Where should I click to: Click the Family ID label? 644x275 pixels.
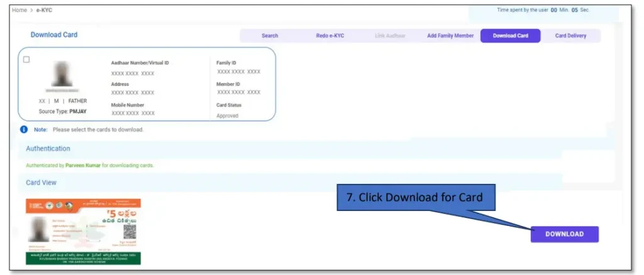point(226,63)
